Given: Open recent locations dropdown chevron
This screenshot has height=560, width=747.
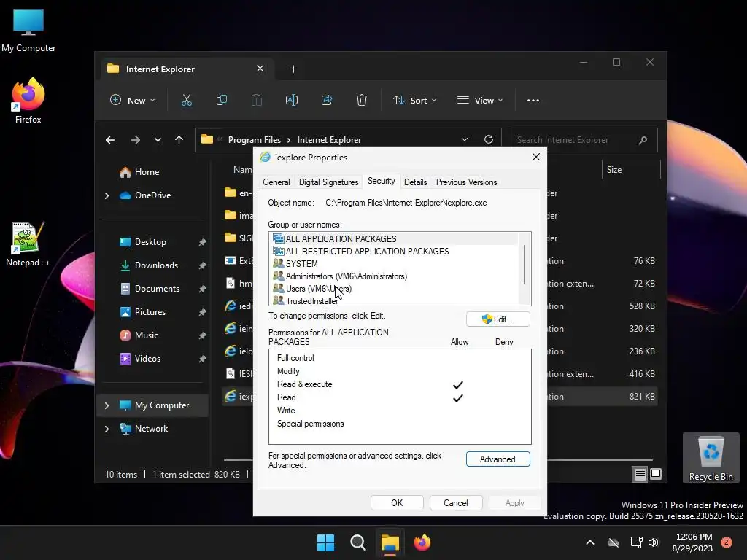Looking at the screenshot, I should (x=158, y=140).
